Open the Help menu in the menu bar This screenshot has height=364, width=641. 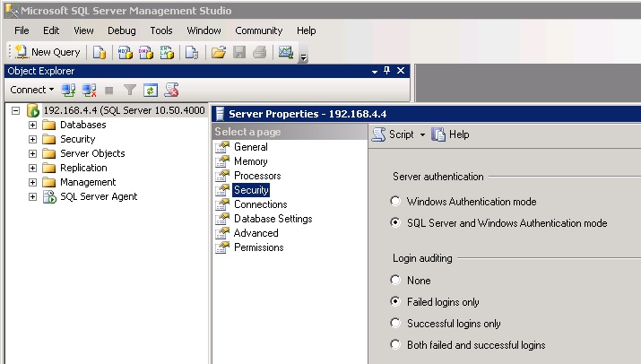tap(307, 30)
